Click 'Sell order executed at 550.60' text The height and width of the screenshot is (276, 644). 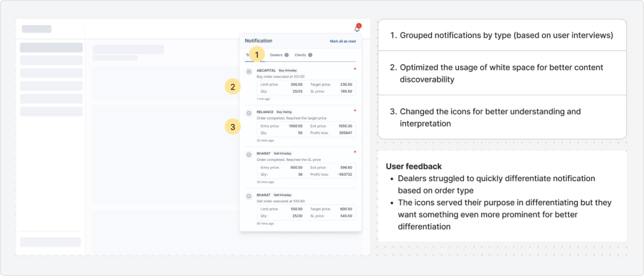coord(281,201)
